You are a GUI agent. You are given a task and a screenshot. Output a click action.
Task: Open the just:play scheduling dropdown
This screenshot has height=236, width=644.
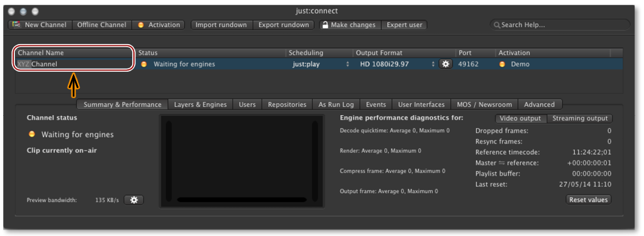[x=320, y=64]
